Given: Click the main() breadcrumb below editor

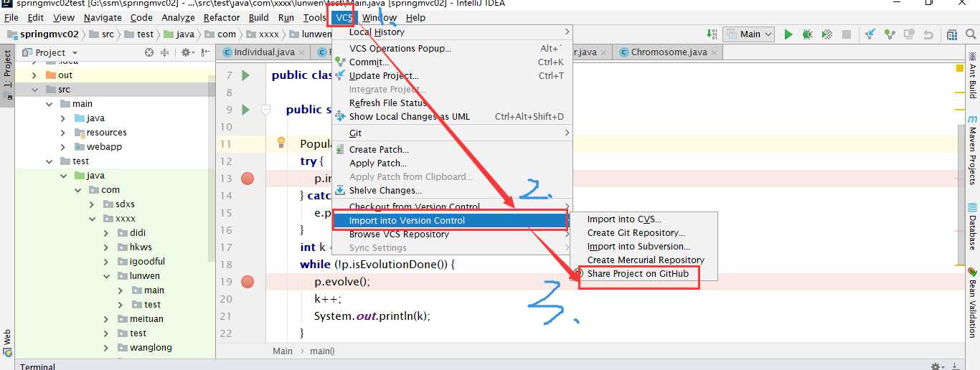Looking at the screenshot, I should click(x=322, y=351).
